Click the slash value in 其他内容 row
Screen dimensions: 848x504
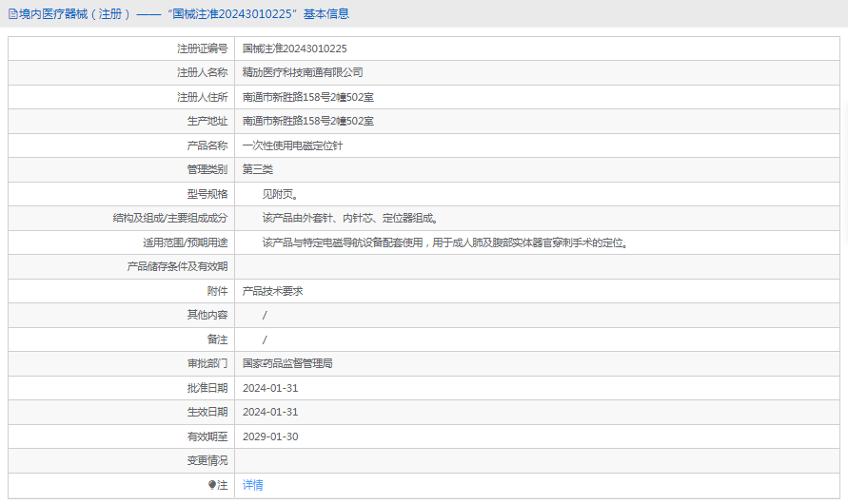coord(265,315)
